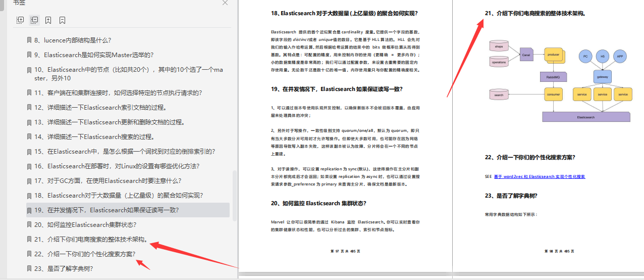644x280 pixels.
Task: Open bookmark 22、介绍一下你们的个性化搜索方案
Action: (x=84, y=254)
